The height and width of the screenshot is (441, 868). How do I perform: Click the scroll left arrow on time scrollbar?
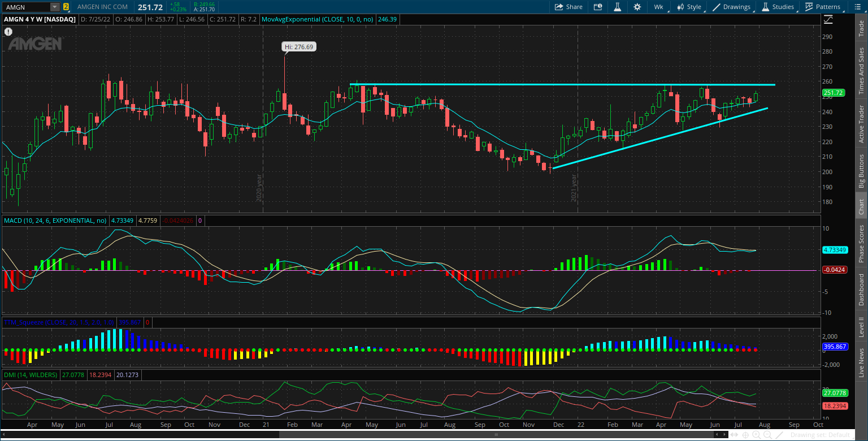click(x=3, y=435)
